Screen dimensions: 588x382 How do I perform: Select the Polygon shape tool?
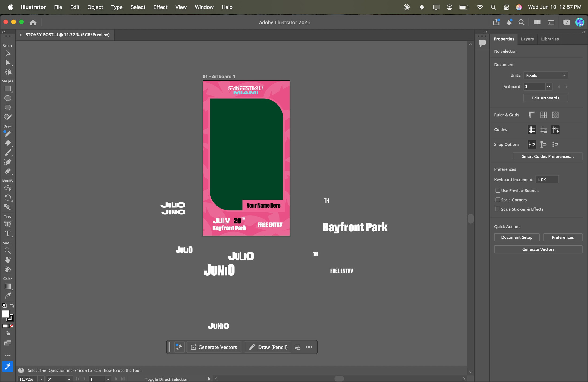point(7,107)
